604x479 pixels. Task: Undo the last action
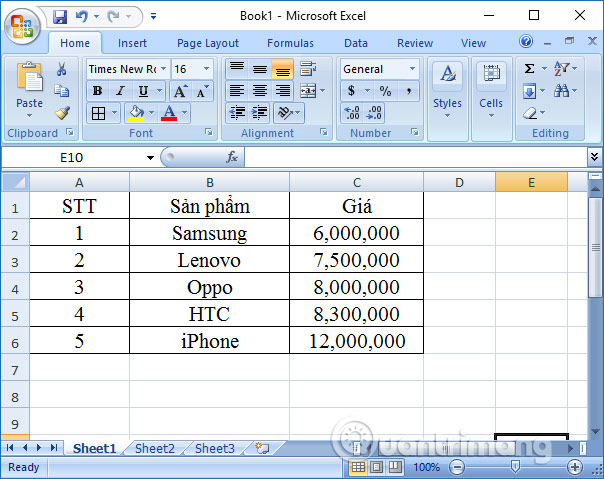82,16
